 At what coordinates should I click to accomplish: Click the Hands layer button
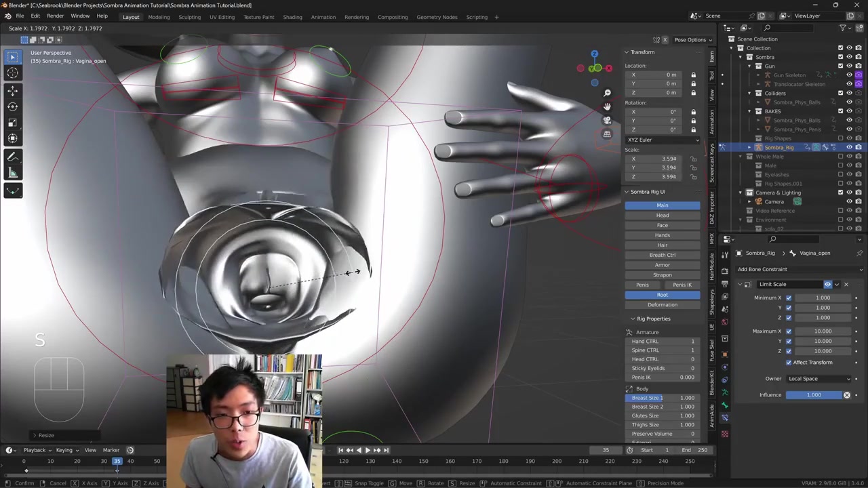click(662, 235)
